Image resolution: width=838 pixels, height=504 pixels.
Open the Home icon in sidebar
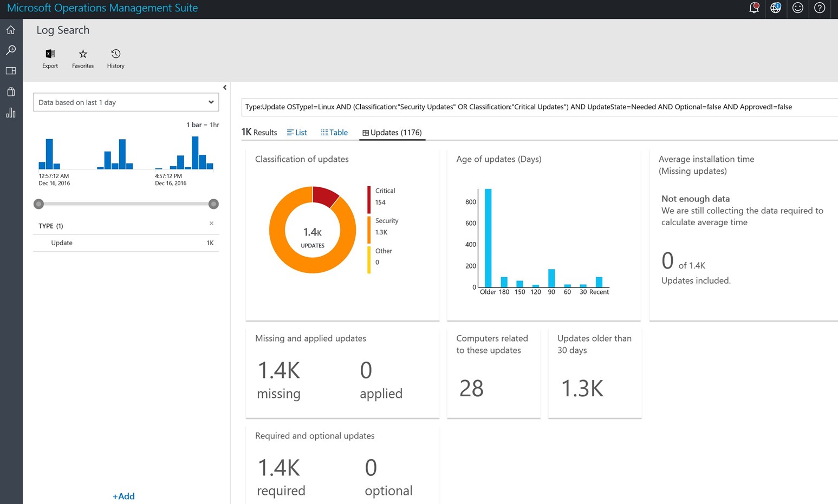click(x=11, y=30)
